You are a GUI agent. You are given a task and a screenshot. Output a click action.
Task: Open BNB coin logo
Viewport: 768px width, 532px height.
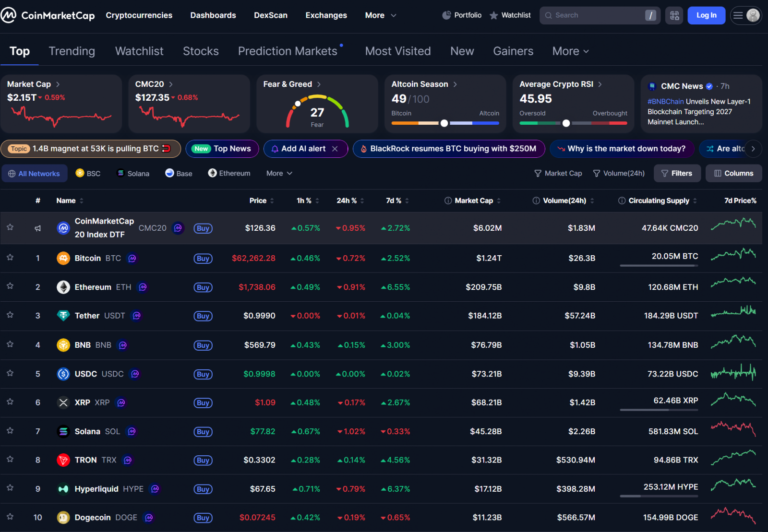click(63, 345)
